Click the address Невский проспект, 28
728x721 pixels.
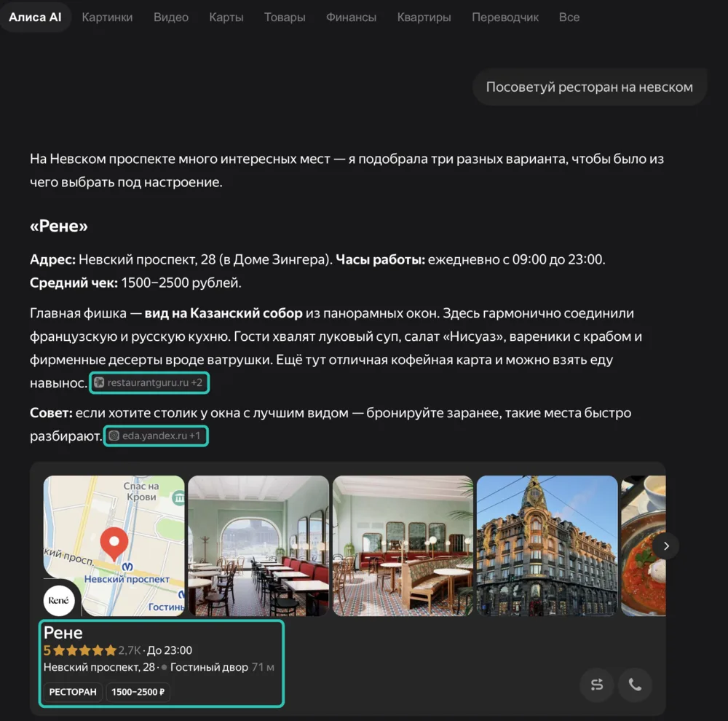99,667
